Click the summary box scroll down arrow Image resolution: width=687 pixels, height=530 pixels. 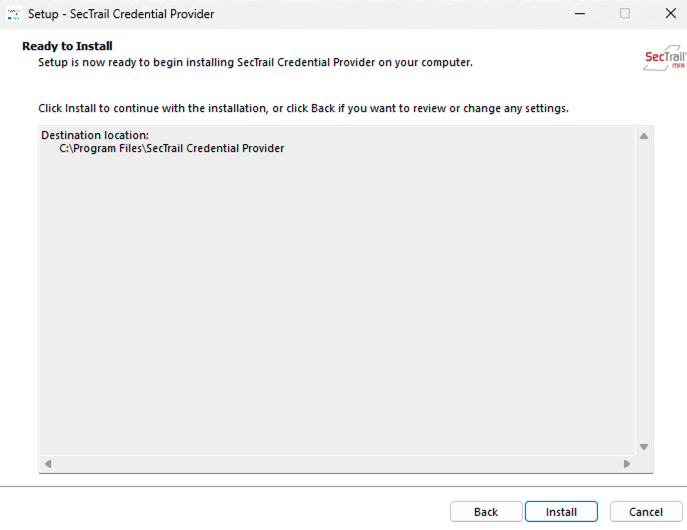[644, 447]
